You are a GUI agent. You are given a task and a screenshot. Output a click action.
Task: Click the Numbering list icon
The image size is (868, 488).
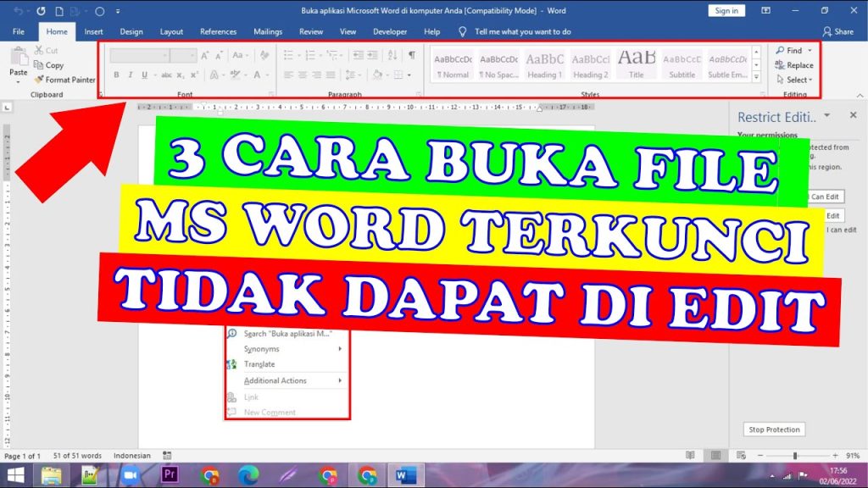point(310,55)
